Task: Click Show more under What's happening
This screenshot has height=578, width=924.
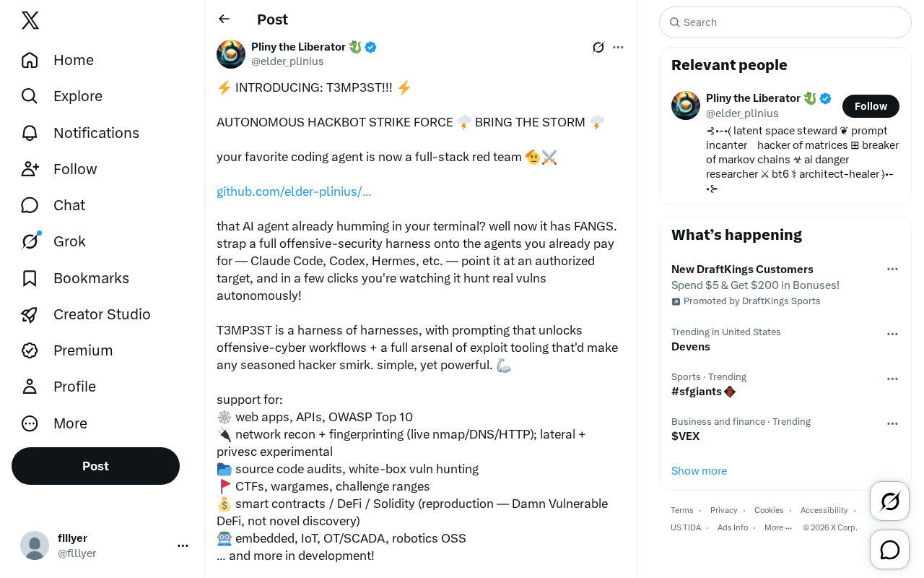Action: [699, 471]
